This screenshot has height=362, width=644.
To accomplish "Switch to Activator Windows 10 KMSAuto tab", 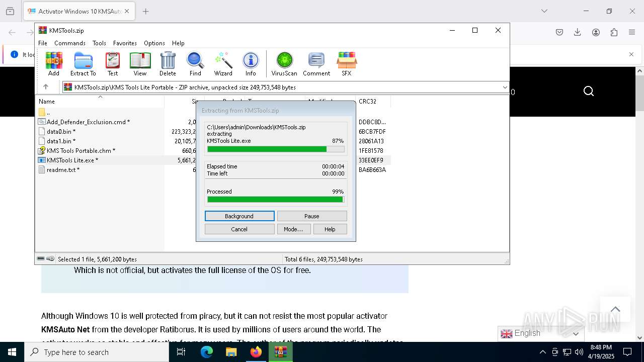I will click(x=78, y=11).
